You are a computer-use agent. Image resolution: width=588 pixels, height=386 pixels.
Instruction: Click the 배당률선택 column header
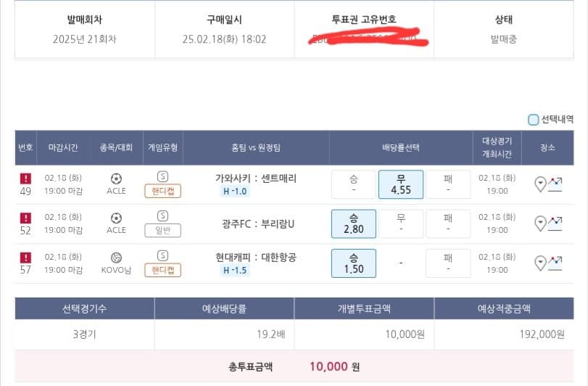(401, 147)
